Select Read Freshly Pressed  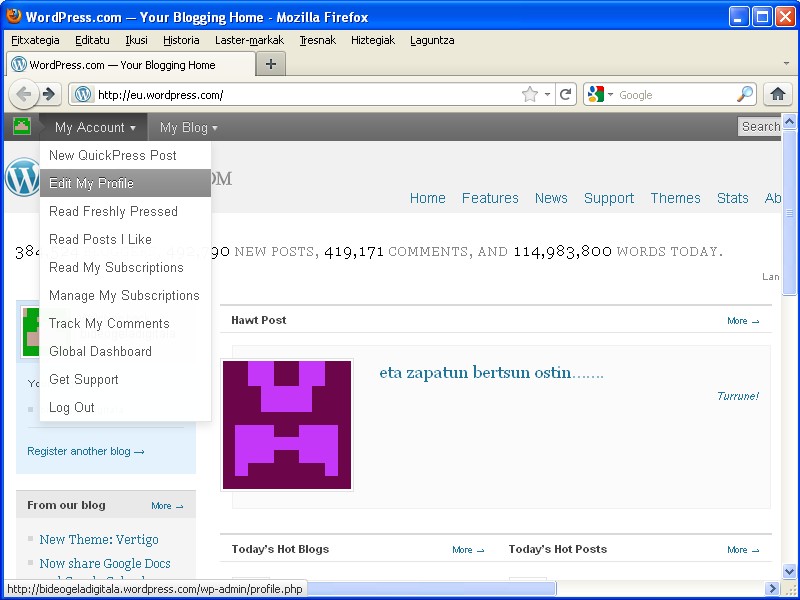pyautogui.click(x=126, y=211)
